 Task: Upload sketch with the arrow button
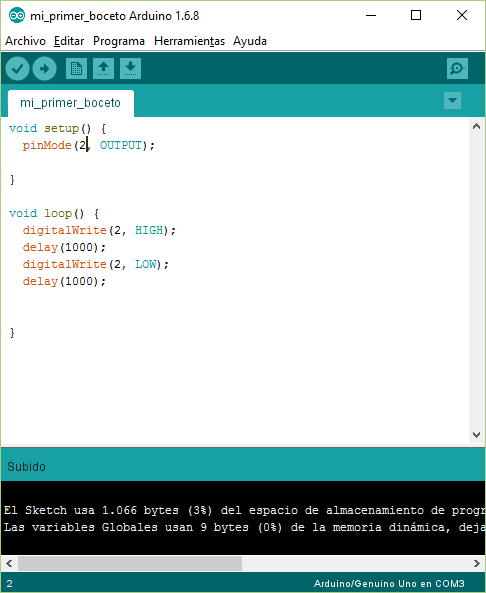pyautogui.click(x=45, y=68)
